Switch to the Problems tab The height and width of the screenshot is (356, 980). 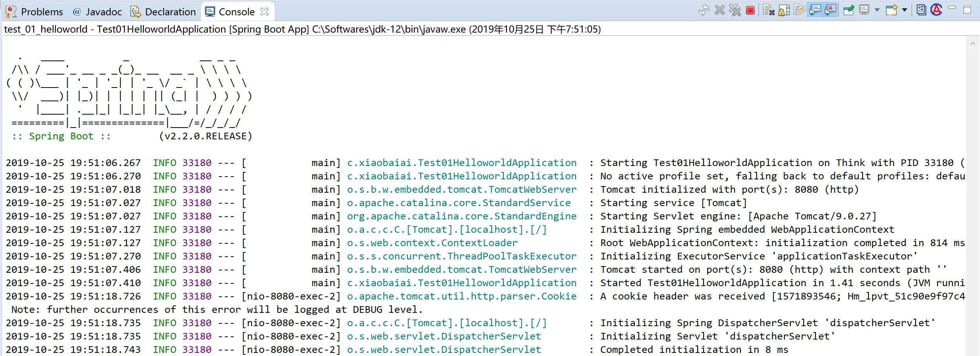pos(34,12)
